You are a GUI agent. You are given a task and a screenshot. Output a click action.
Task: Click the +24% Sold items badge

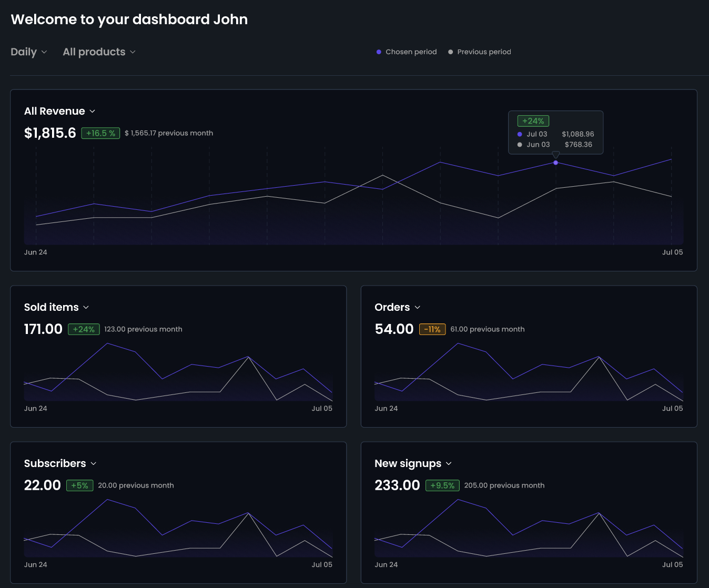point(84,329)
